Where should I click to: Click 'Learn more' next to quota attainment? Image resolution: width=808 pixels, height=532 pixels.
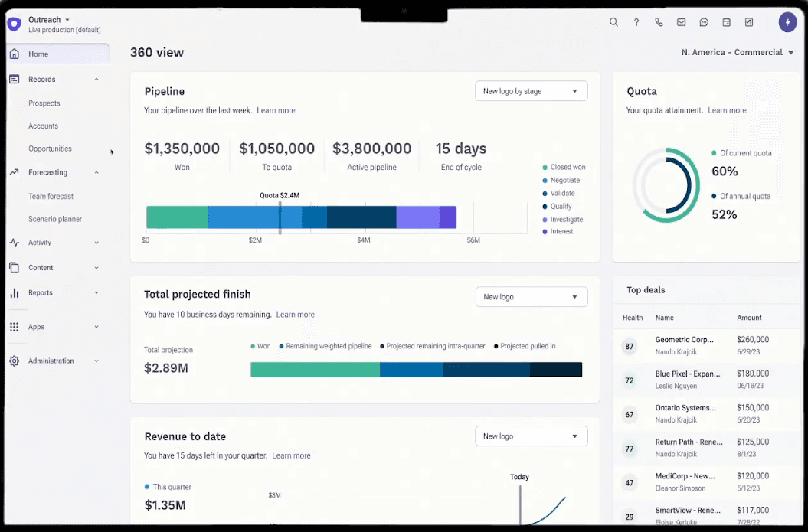click(727, 110)
